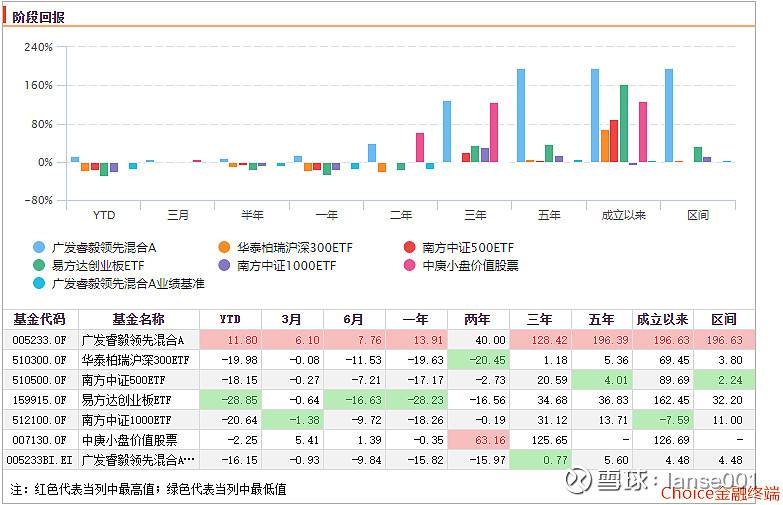Toggle the 南方中证1000ETF legend label
This screenshot has width=783, height=505.
coord(287,265)
